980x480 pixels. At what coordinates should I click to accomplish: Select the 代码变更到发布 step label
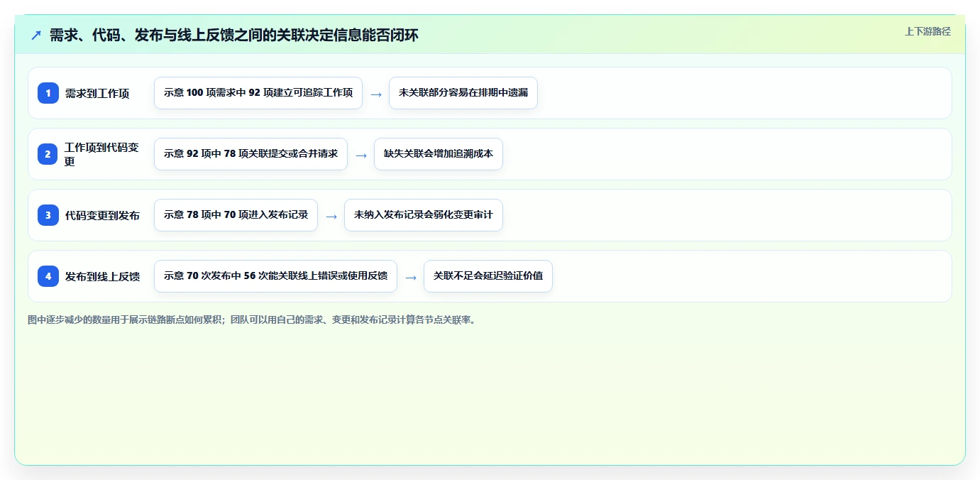(102, 215)
